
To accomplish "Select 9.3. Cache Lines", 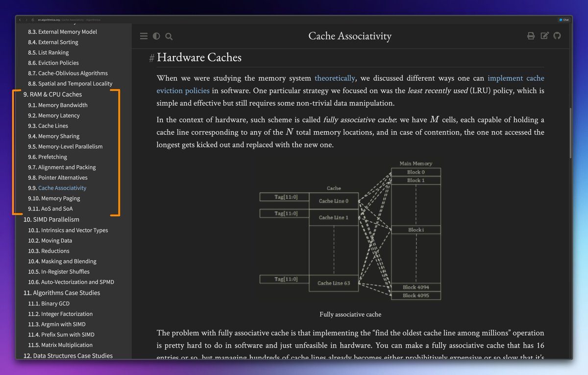I will 48,126.
